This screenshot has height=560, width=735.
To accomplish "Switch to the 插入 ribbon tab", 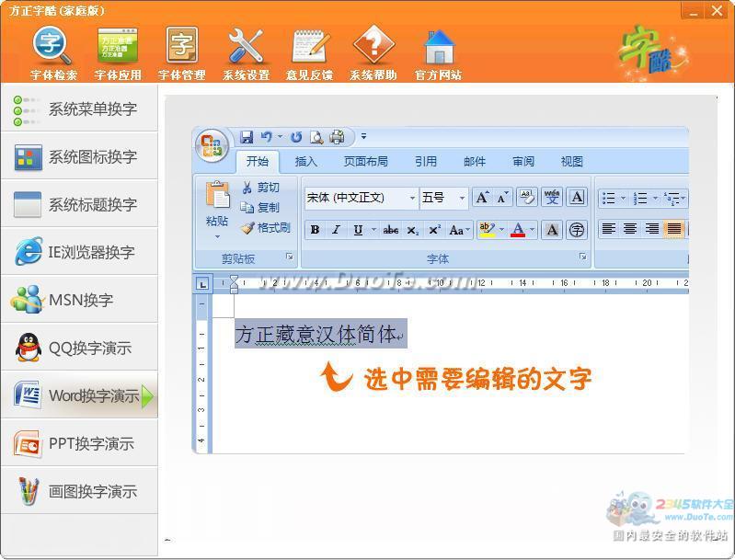I will [x=306, y=162].
